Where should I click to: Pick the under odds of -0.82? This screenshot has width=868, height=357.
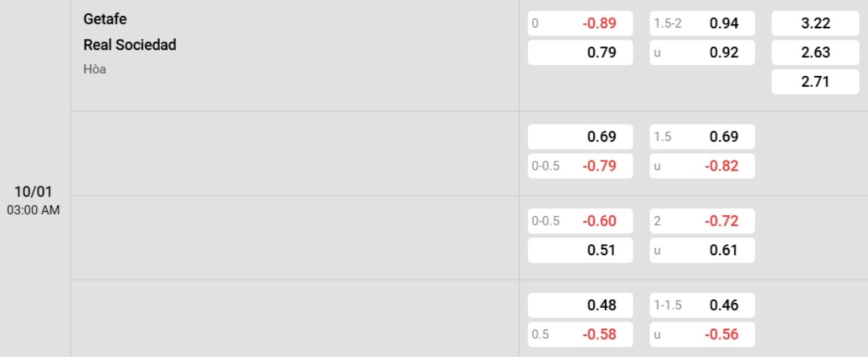[x=702, y=166]
